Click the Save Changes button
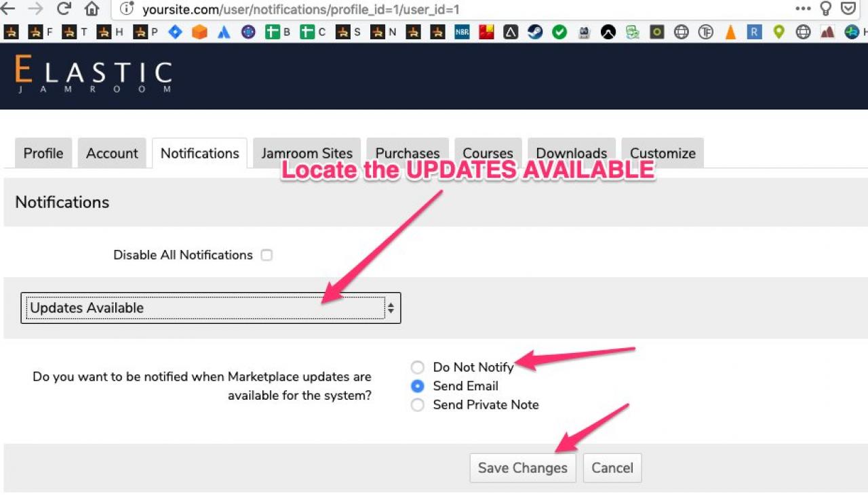868x498 pixels. pyautogui.click(x=523, y=468)
